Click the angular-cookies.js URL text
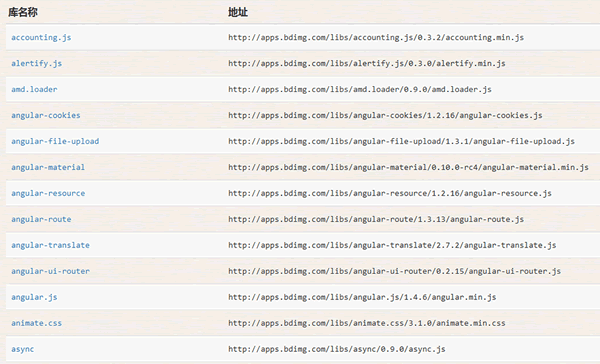The image size is (600, 364). coord(385,115)
